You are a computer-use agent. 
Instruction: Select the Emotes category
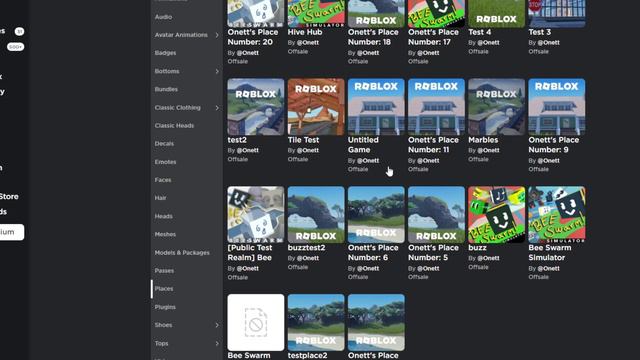point(165,162)
